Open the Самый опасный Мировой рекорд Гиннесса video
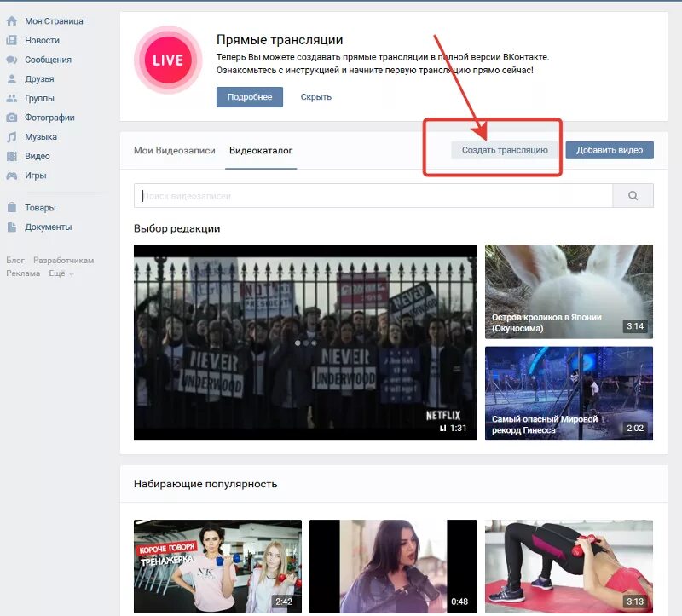Viewport: 682px width, 616px height. [569, 394]
